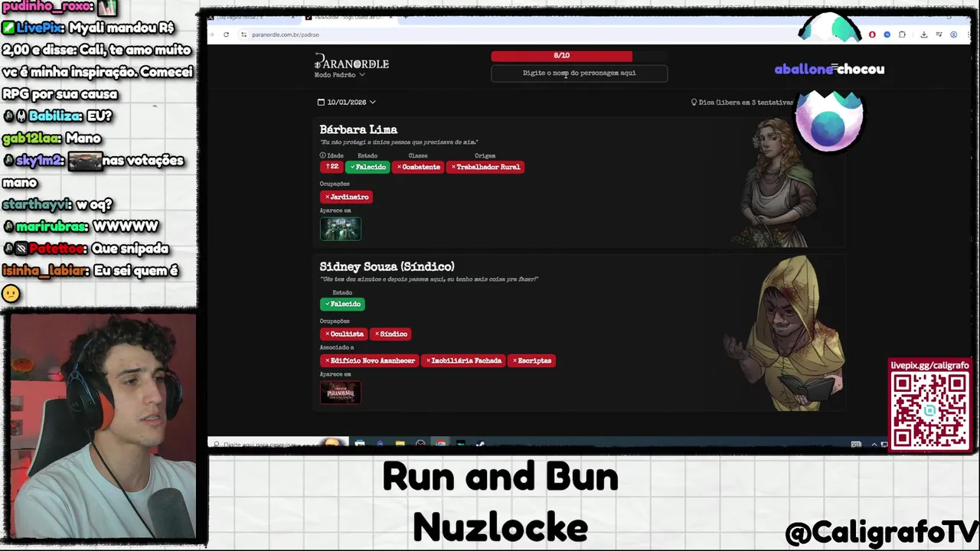This screenshot has height=551, width=980.
Task: Open Chrome in the Windows taskbar
Action: click(x=441, y=444)
